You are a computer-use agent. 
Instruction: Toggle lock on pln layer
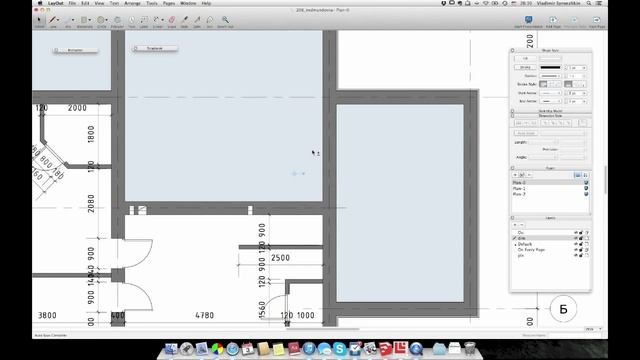pos(581,255)
